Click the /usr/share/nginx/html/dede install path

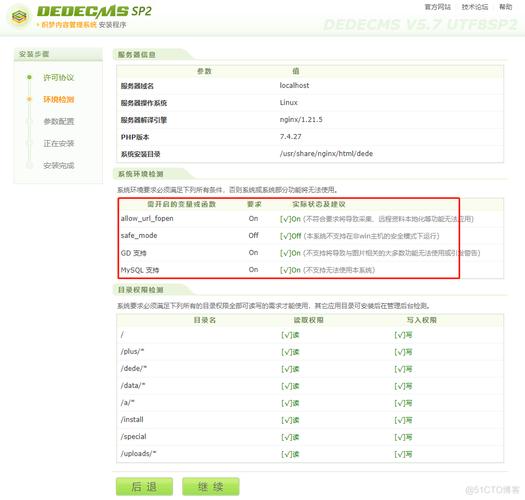tap(326, 154)
